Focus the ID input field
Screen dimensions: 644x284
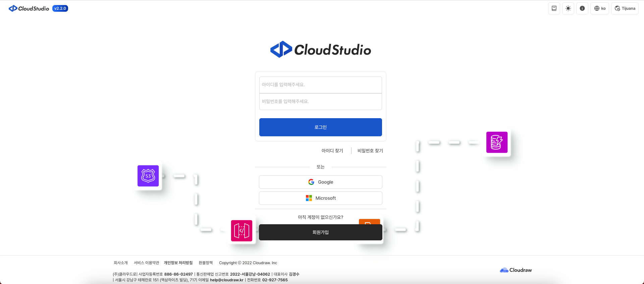[x=320, y=85]
